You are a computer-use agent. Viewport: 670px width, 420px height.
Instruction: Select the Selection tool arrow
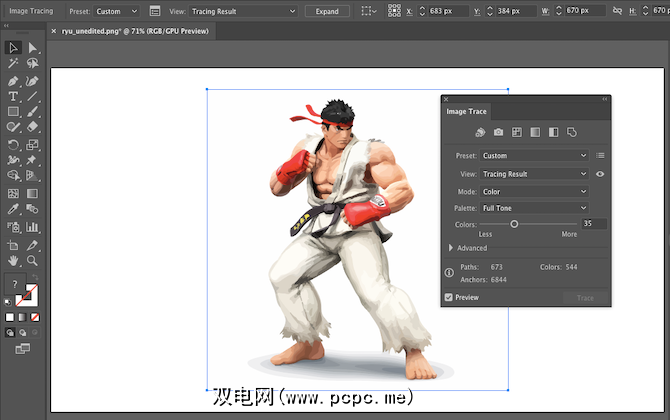(13, 47)
